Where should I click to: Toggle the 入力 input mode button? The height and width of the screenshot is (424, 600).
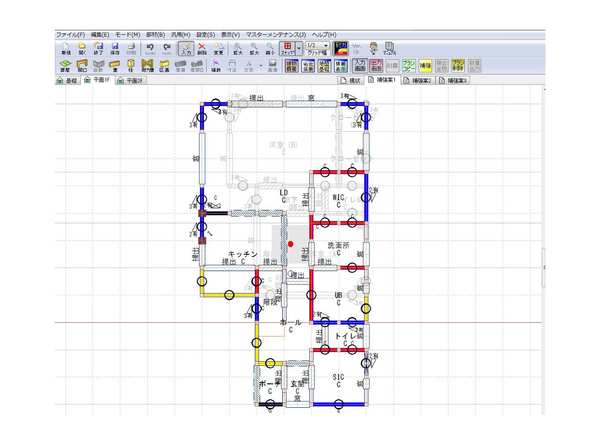pyautogui.click(x=186, y=49)
